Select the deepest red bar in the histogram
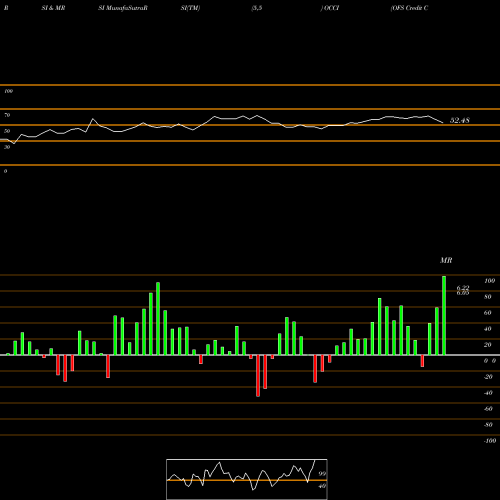 pyautogui.click(x=258, y=376)
